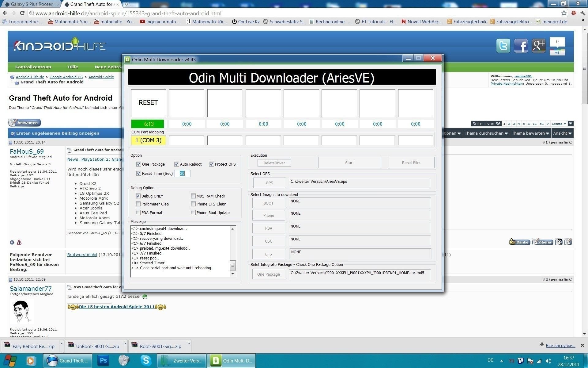Click the Reset Time seconds input field
The image size is (588, 368).
click(x=182, y=173)
